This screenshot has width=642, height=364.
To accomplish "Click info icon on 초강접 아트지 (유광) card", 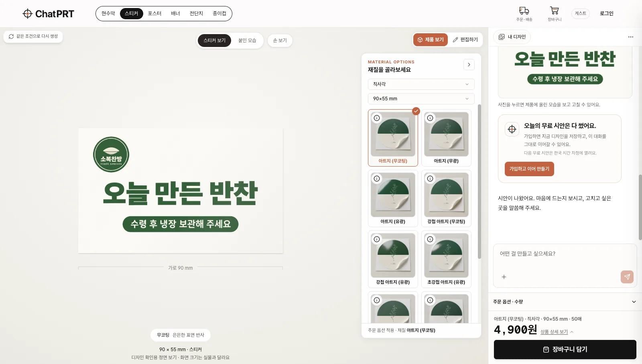I will pyautogui.click(x=430, y=239).
